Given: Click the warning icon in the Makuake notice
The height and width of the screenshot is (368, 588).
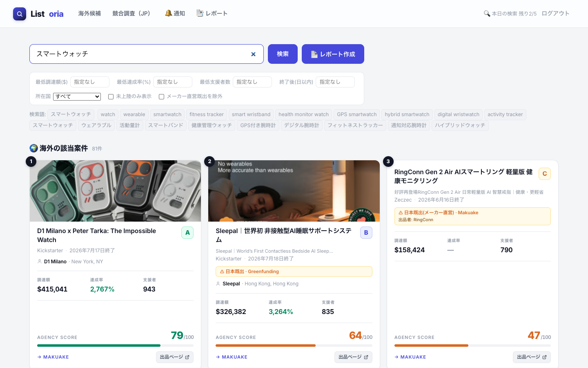Looking at the screenshot, I should pyautogui.click(x=401, y=213).
